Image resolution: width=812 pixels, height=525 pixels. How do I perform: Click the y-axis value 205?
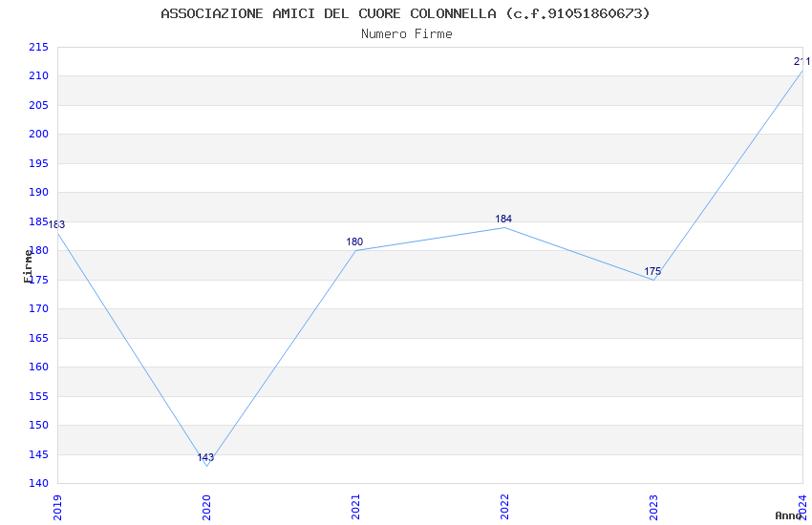38,105
